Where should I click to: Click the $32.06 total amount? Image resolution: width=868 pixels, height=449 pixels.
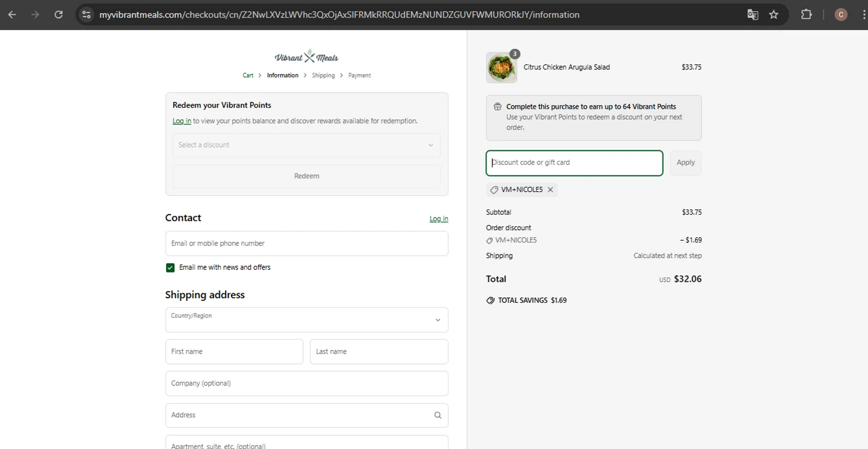[687, 279]
